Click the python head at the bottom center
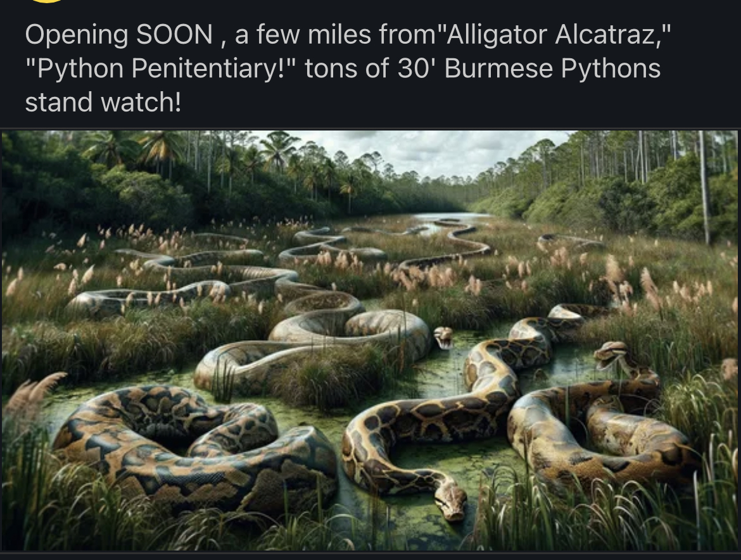The image size is (741, 560). pyautogui.click(x=451, y=505)
